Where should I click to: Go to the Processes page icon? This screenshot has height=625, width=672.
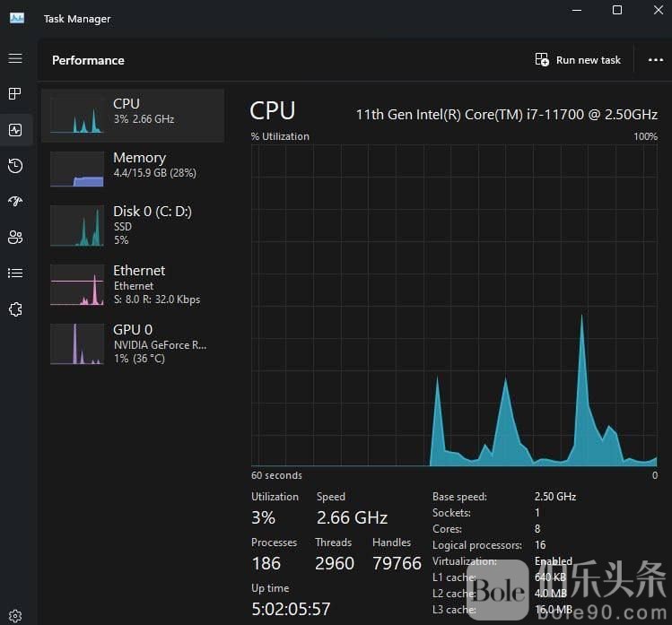[15, 93]
